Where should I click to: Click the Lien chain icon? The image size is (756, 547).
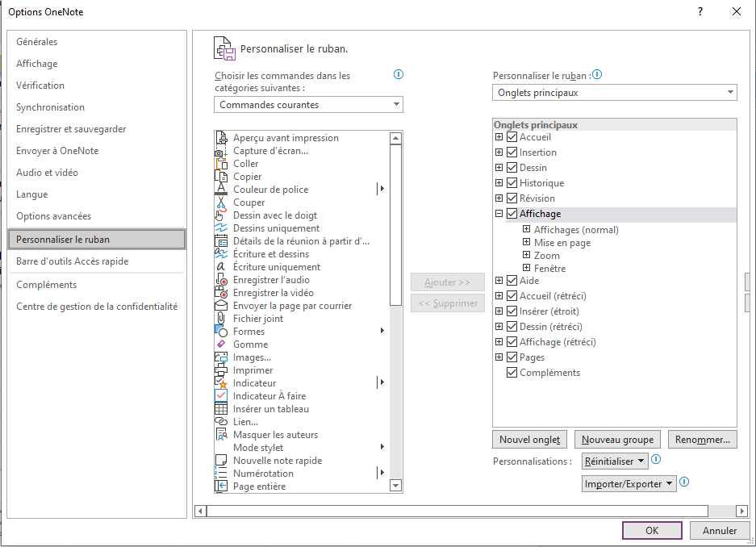pos(221,422)
